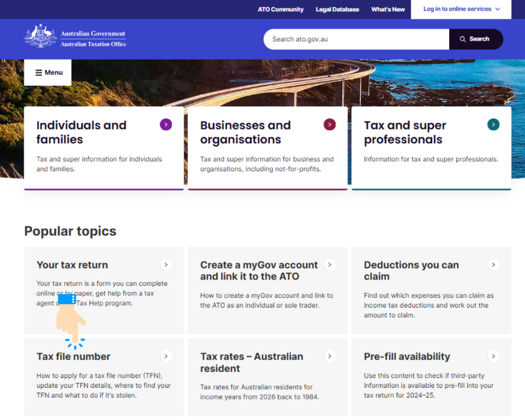Expand the Log in to online services dropdown
Image resolution: width=525 pixels, height=420 pixels.
461,9
